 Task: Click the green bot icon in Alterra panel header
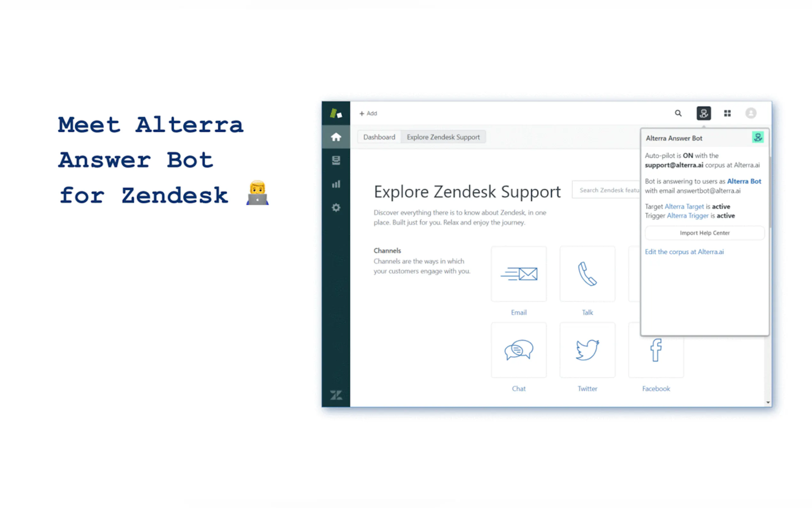[758, 137]
